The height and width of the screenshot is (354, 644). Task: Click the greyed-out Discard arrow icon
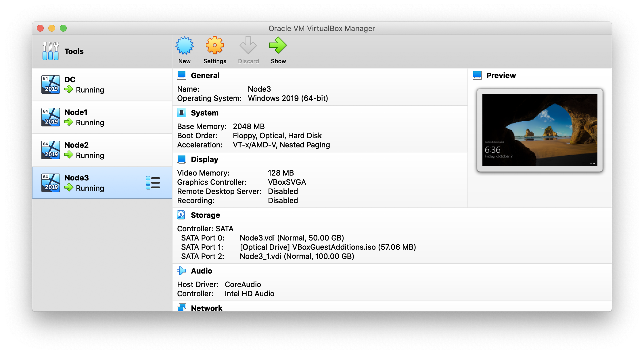(248, 46)
